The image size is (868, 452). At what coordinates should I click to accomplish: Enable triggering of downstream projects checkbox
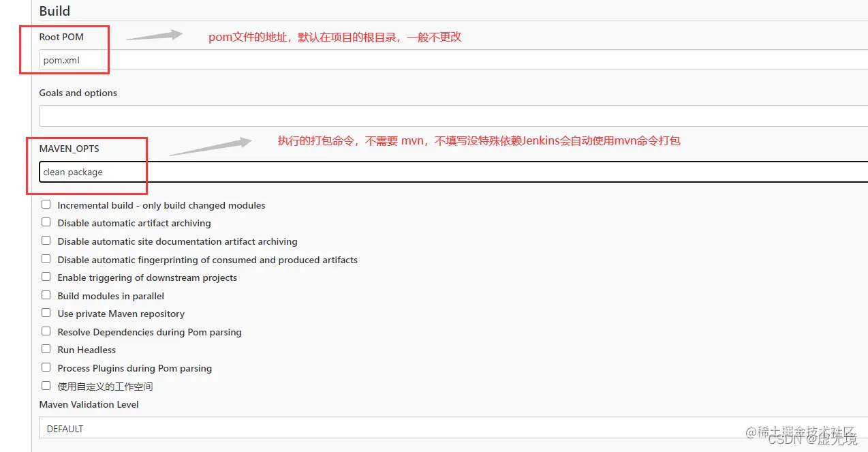click(46, 277)
